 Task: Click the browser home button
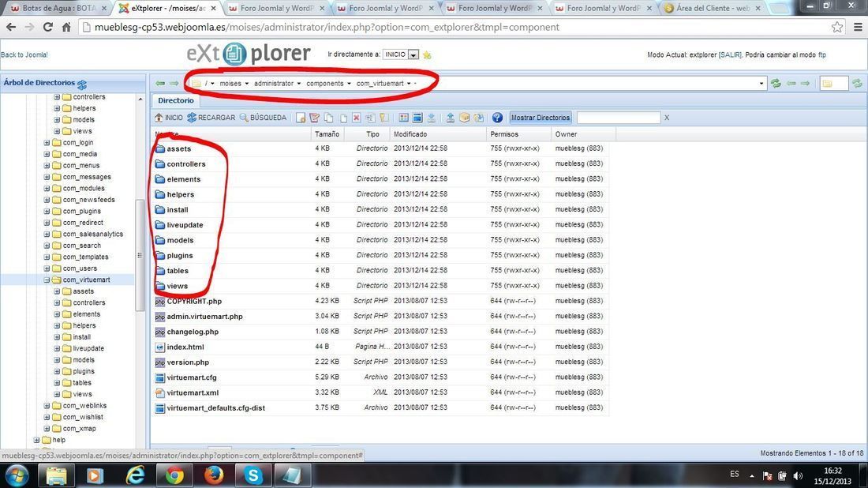coord(66,27)
